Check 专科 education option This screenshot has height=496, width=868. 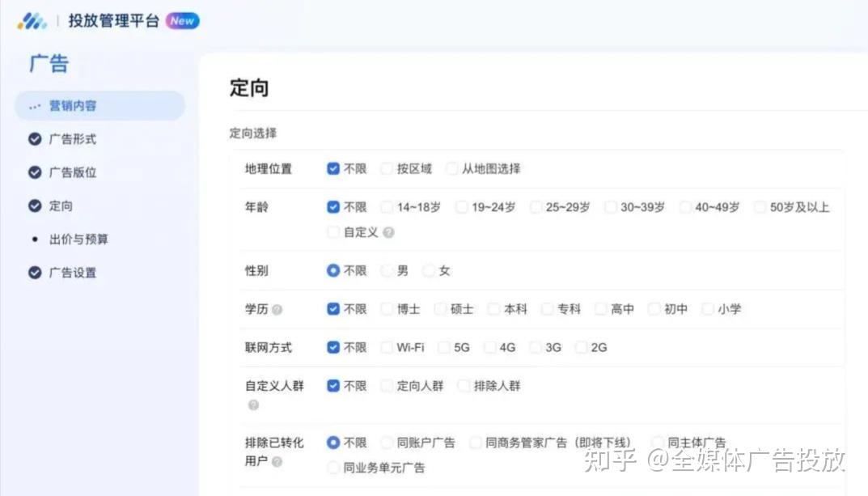[x=547, y=309]
